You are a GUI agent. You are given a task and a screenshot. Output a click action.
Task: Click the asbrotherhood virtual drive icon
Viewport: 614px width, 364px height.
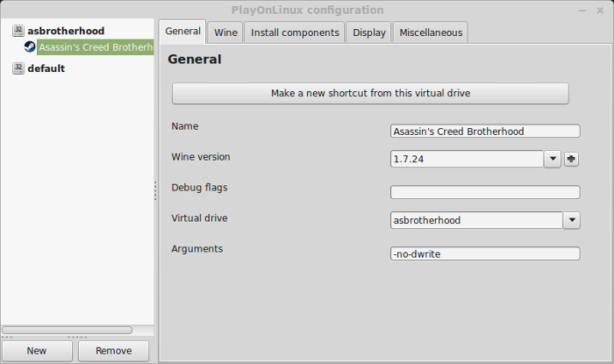coord(18,31)
